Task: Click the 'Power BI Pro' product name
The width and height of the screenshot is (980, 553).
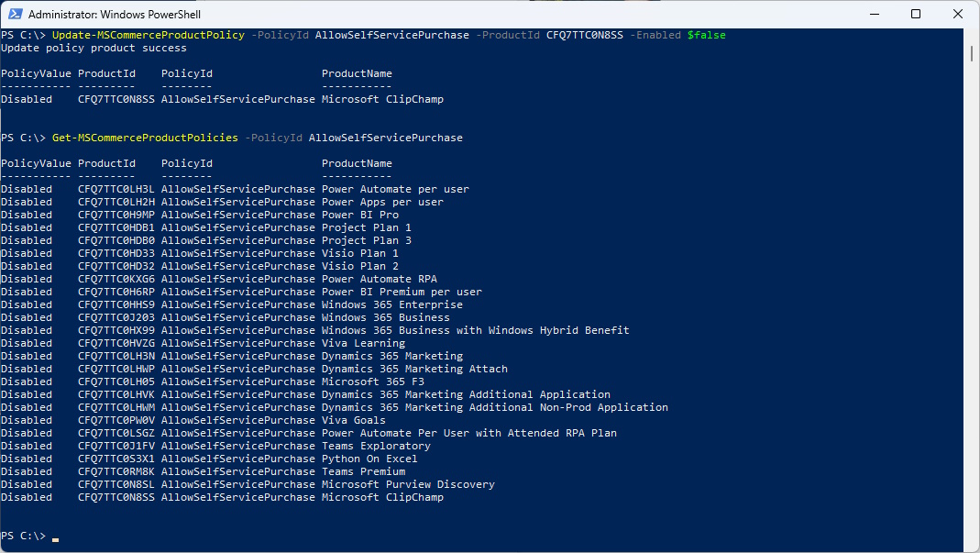Action: coord(359,215)
